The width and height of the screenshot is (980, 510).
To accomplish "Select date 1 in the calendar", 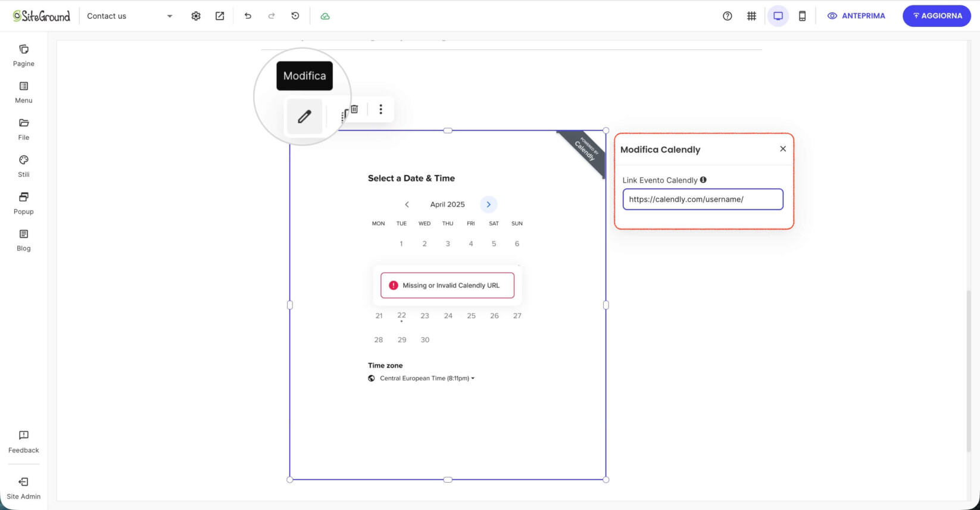I will pyautogui.click(x=401, y=243).
